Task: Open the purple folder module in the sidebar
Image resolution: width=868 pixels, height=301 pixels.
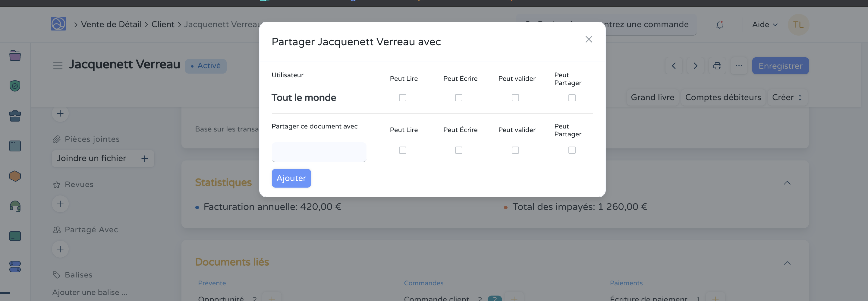Action: pos(14,55)
